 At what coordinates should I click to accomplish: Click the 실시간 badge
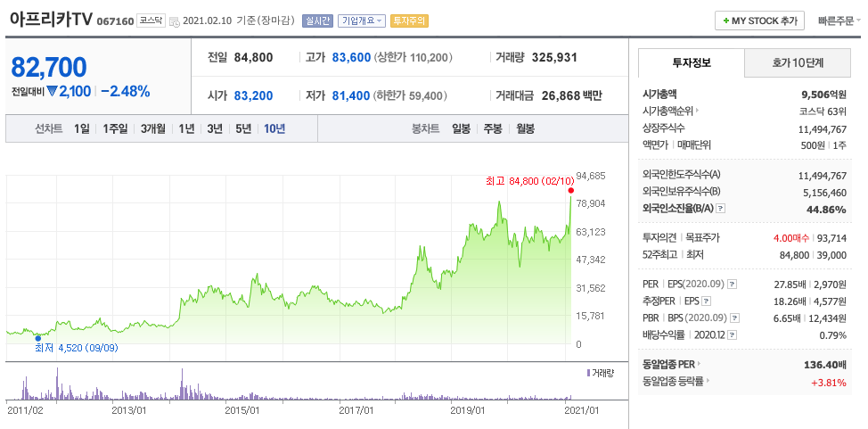(317, 21)
